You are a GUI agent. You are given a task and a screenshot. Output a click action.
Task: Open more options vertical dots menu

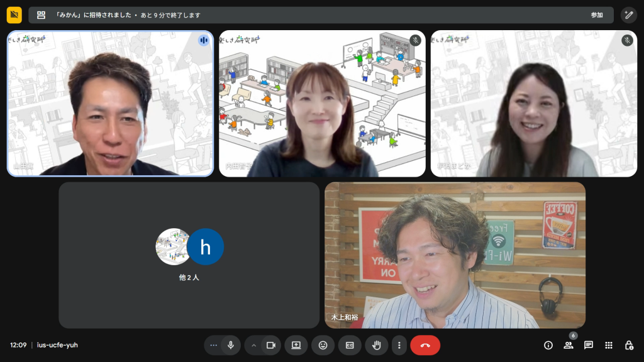pyautogui.click(x=399, y=345)
